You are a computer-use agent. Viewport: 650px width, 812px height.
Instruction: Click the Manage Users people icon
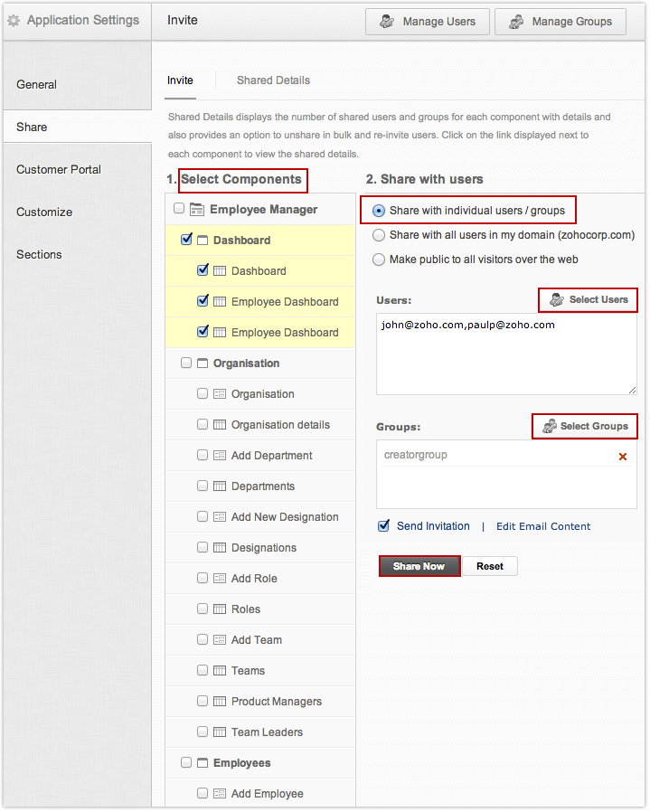[x=386, y=22]
